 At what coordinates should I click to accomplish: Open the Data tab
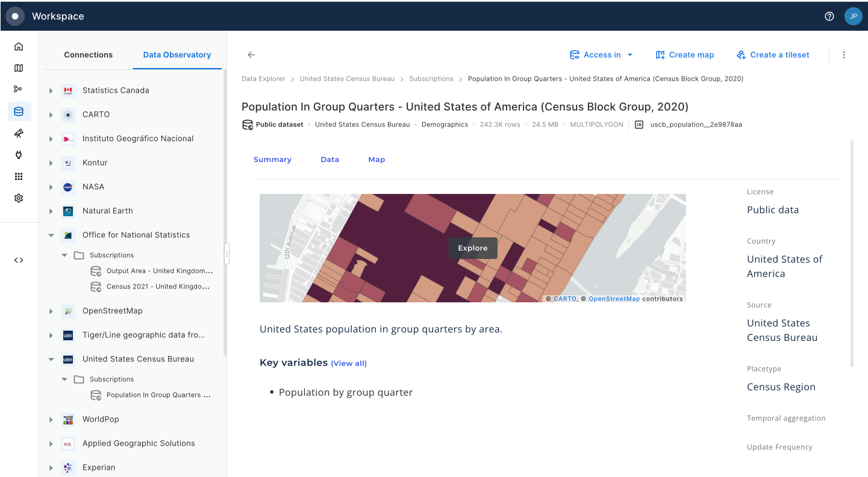(x=329, y=160)
